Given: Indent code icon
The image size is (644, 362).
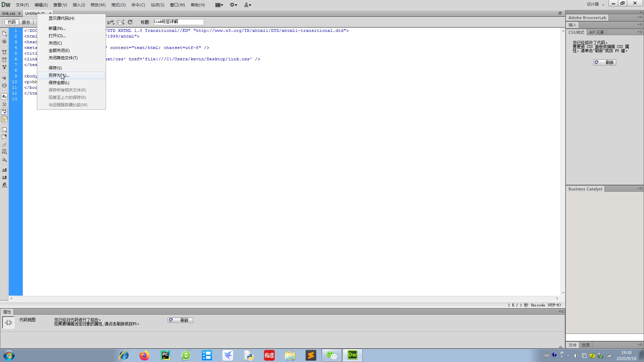Looking at the screenshot, I should pos(4,170).
